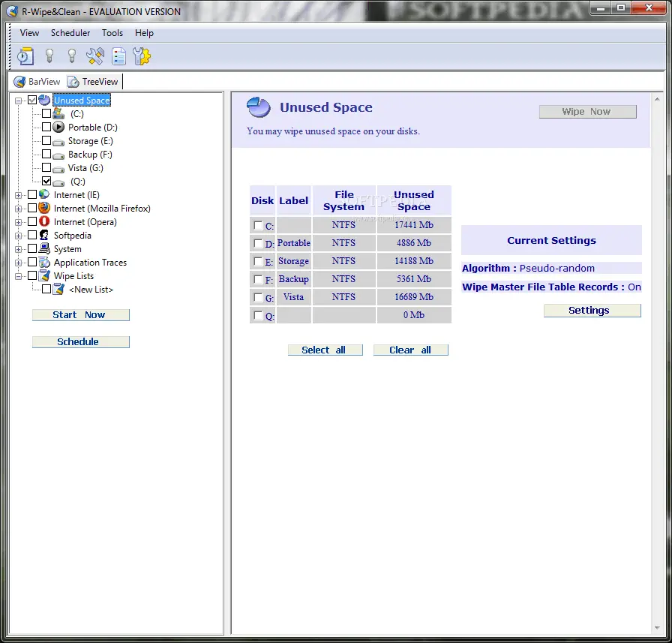Click the Vista (G:) drive icon
The width and height of the screenshot is (672, 643).
click(58, 169)
